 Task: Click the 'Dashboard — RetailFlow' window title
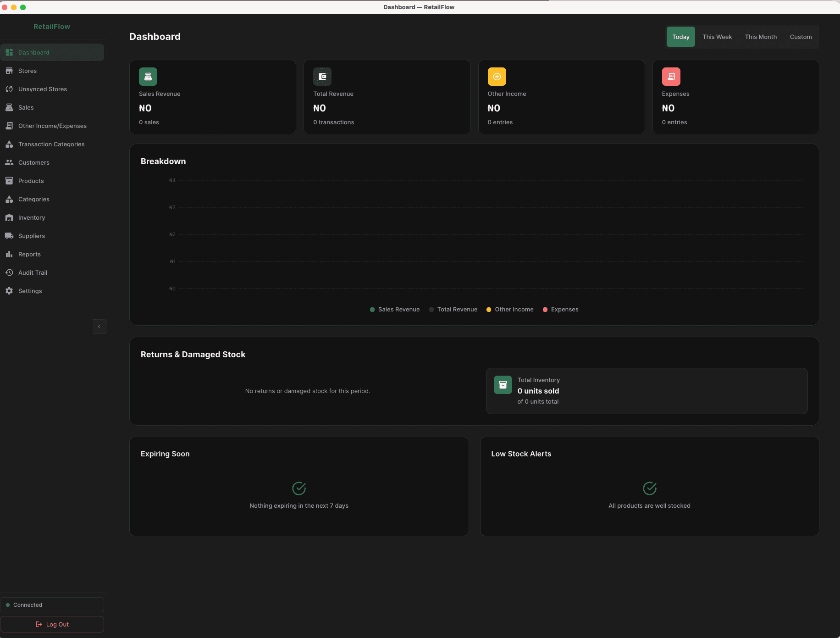419,7
